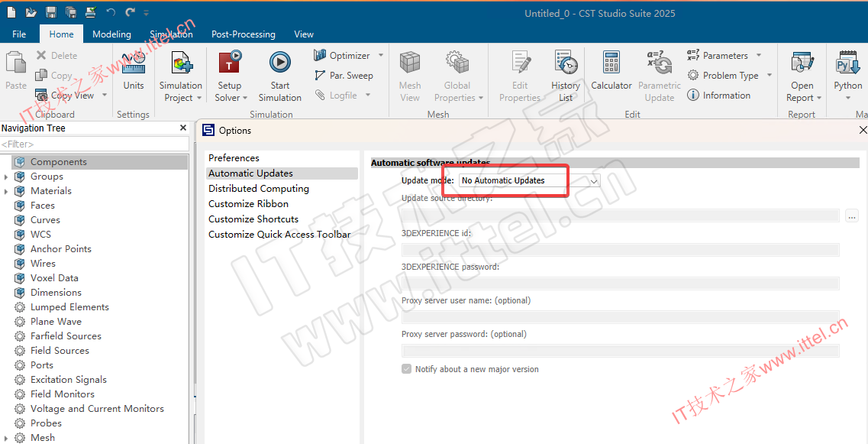Browse for update source directory with ellipsis button
Screen dimensions: 868x444
tap(852, 216)
